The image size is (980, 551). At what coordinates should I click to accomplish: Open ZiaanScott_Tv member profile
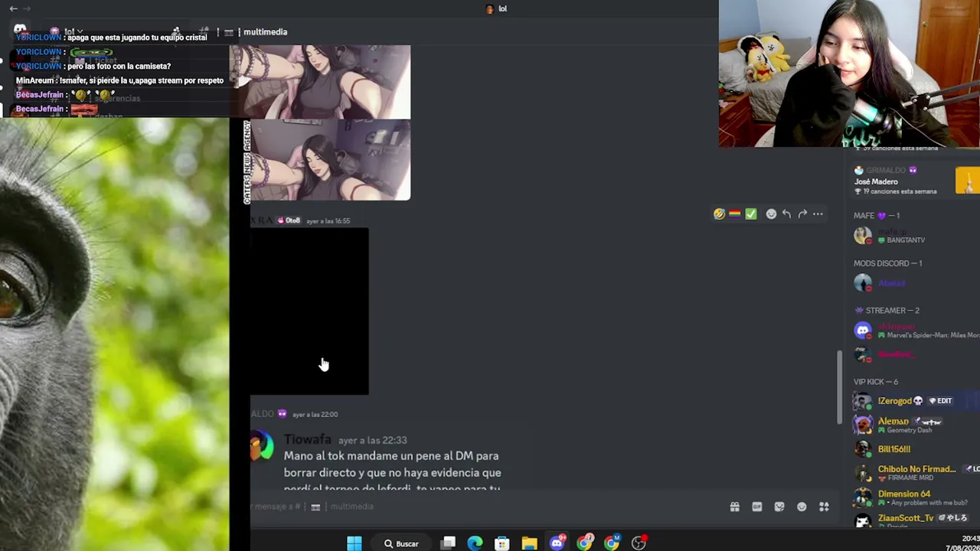tap(915, 520)
